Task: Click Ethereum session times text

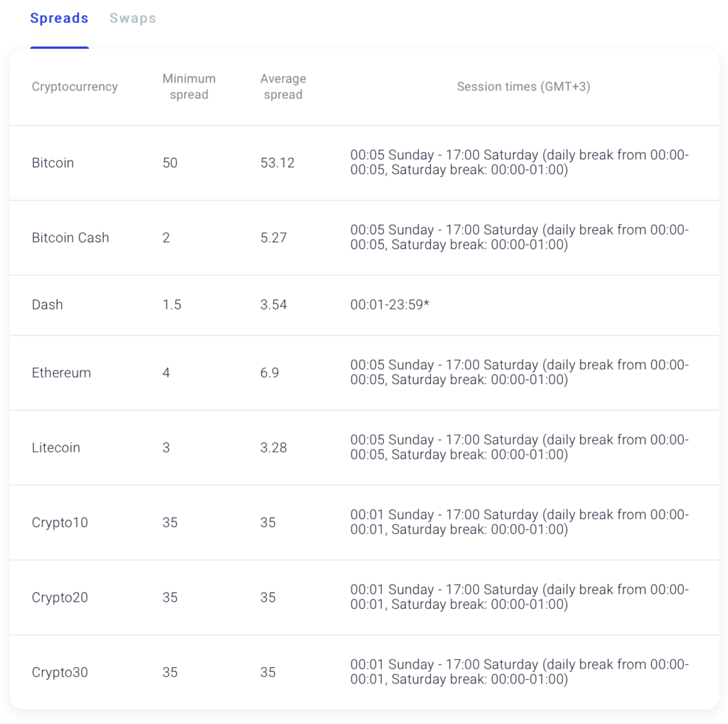Action: click(x=520, y=373)
